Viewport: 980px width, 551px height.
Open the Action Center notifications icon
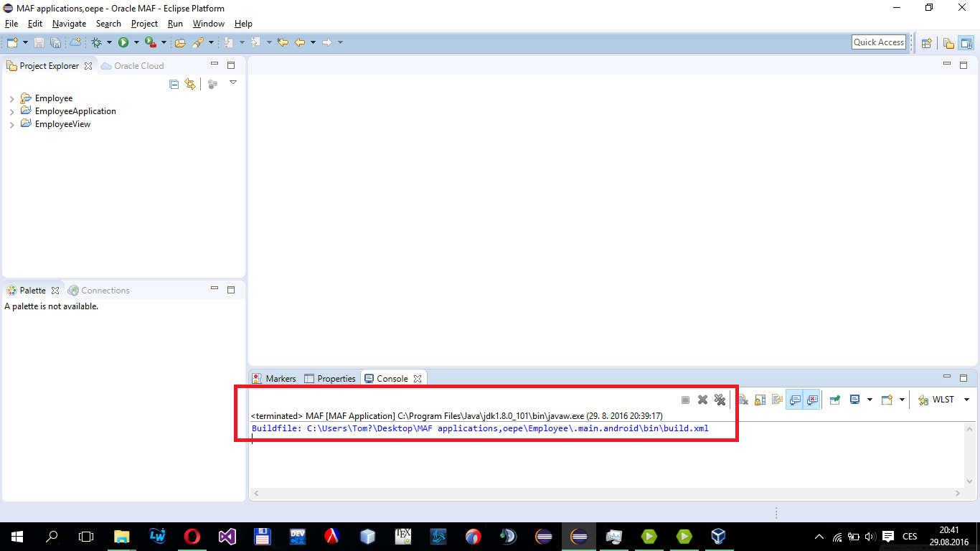tap(888, 537)
